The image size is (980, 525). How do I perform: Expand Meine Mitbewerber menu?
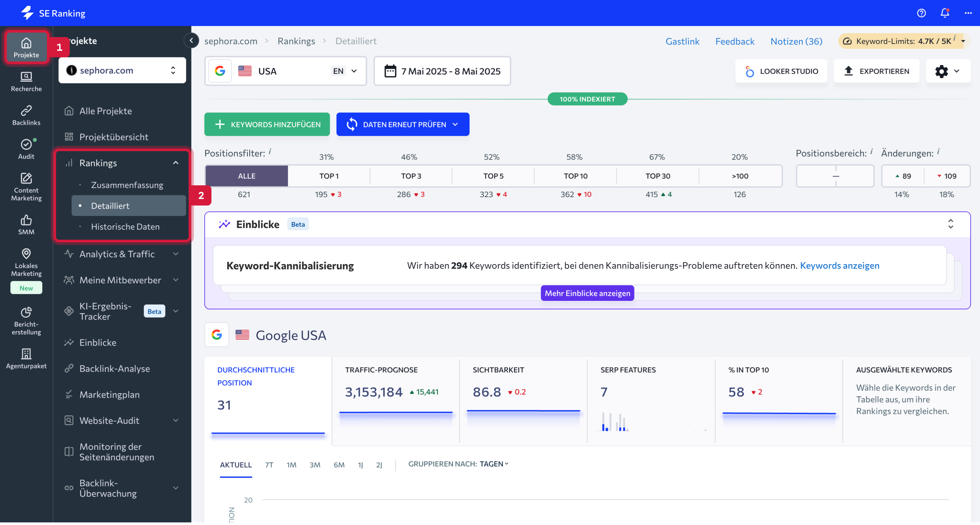pyautogui.click(x=176, y=280)
